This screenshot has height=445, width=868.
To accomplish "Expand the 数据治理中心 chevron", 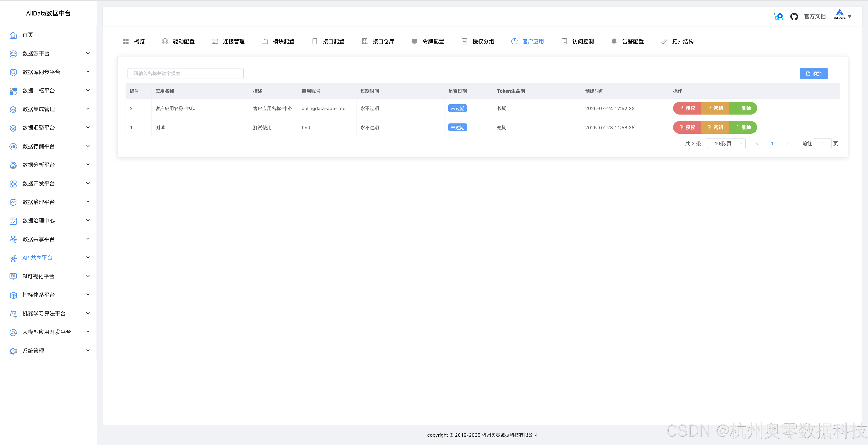I will (x=88, y=221).
